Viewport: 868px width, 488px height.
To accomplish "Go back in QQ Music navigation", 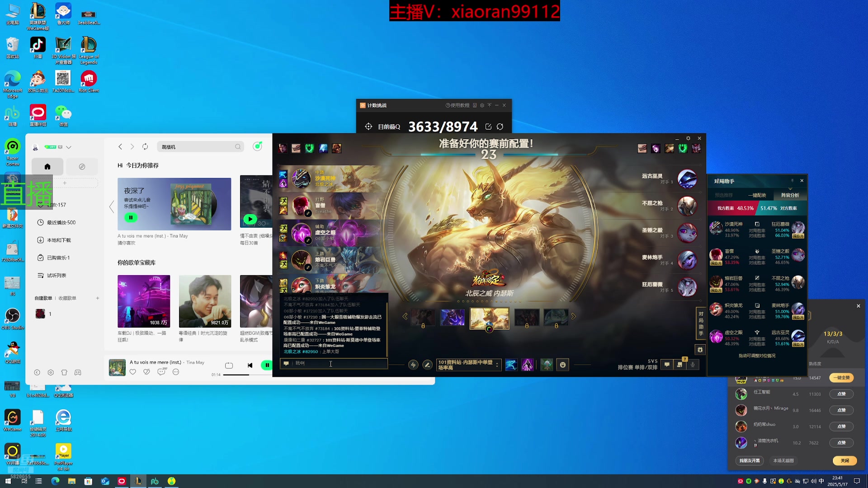I will pos(120,147).
